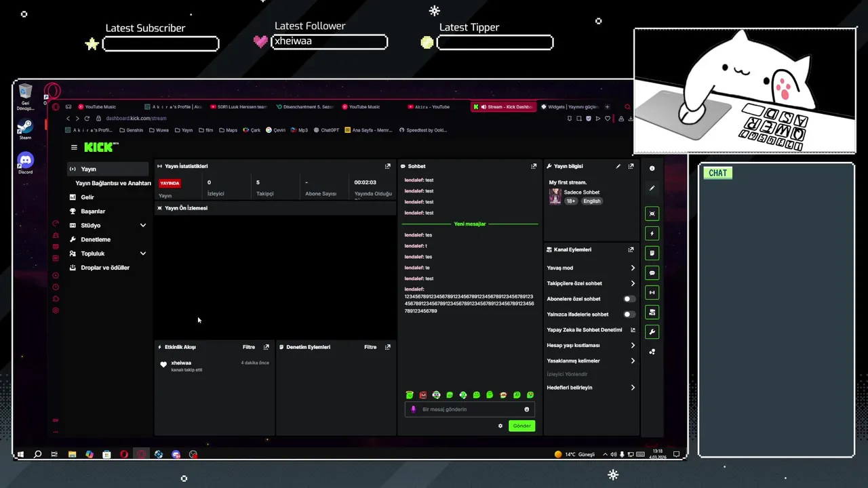Open Yayın Bağlantısı ve Anahtarı page

click(113, 183)
